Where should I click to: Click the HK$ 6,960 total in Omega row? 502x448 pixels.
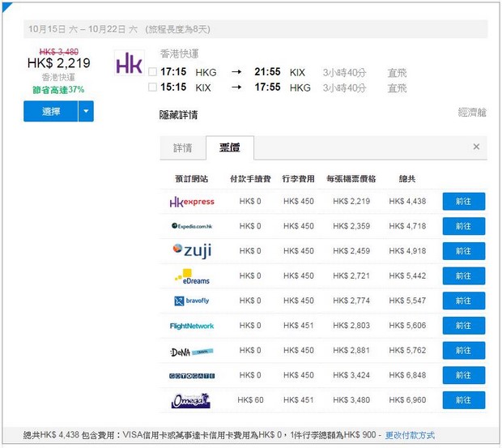tap(407, 400)
